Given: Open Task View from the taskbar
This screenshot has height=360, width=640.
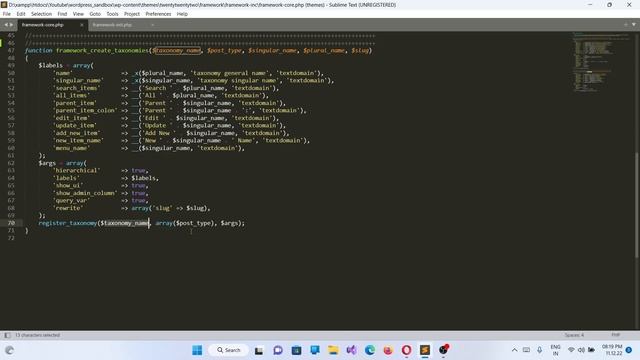Looking at the screenshot, I should click(x=259, y=350).
